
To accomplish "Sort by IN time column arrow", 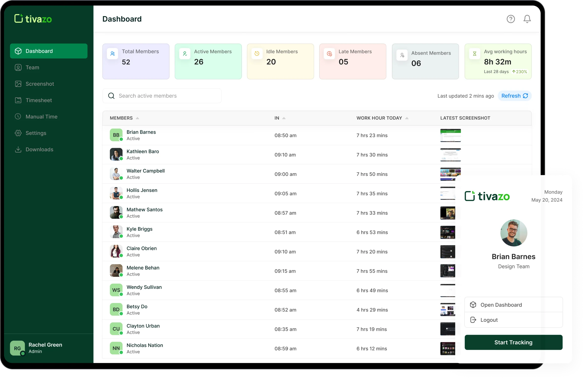I will coord(284,118).
